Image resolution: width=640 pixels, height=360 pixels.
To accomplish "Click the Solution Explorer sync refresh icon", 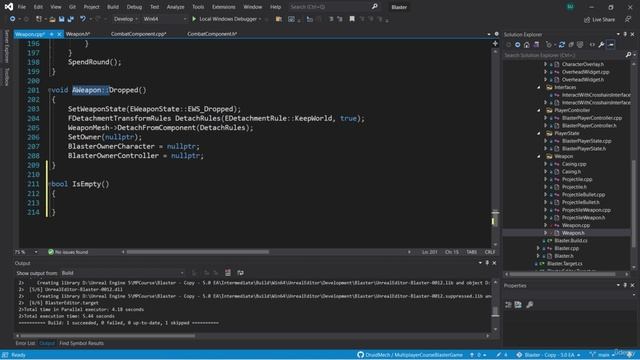I will coord(562,45).
